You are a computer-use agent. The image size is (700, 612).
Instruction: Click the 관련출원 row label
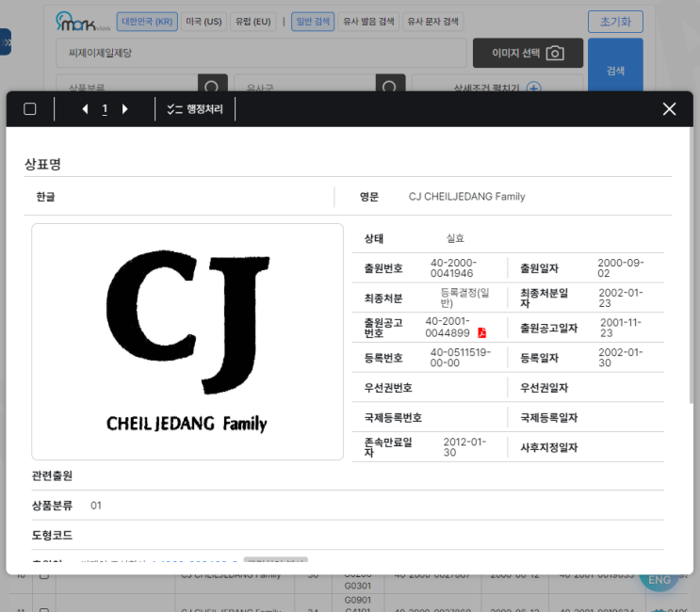tap(52, 476)
